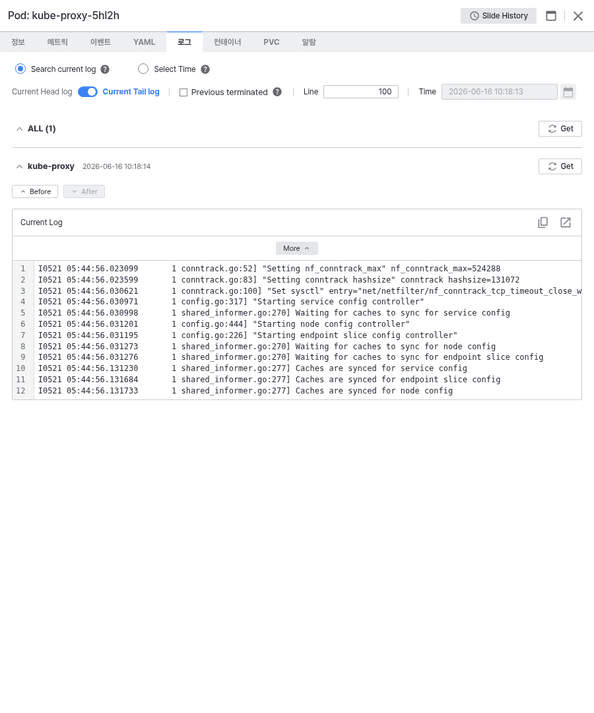Collapse the kube-proxy container section

[x=19, y=166]
